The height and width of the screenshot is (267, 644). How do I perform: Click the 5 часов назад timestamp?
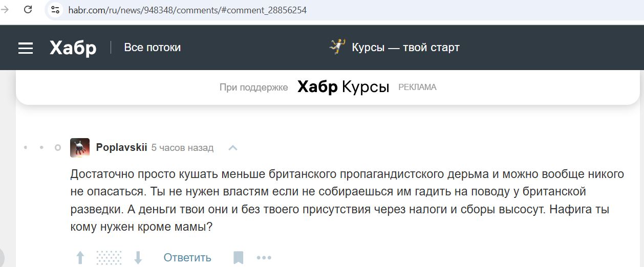point(182,148)
